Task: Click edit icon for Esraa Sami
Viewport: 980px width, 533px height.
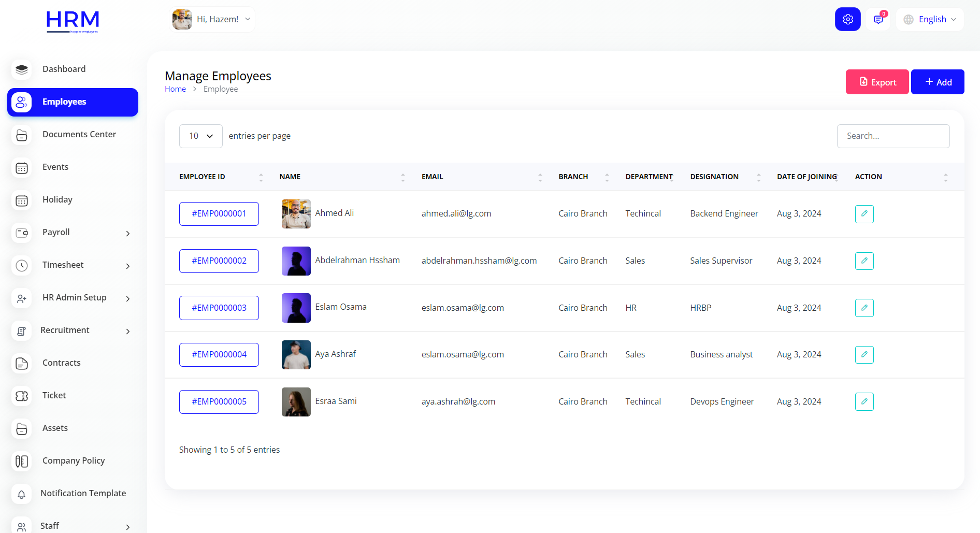Action: coord(864,402)
